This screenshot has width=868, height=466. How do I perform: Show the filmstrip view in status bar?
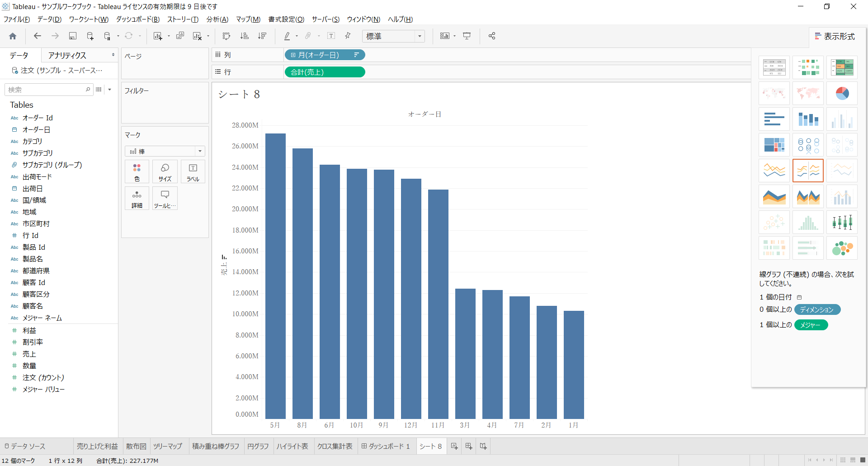(x=853, y=460)
